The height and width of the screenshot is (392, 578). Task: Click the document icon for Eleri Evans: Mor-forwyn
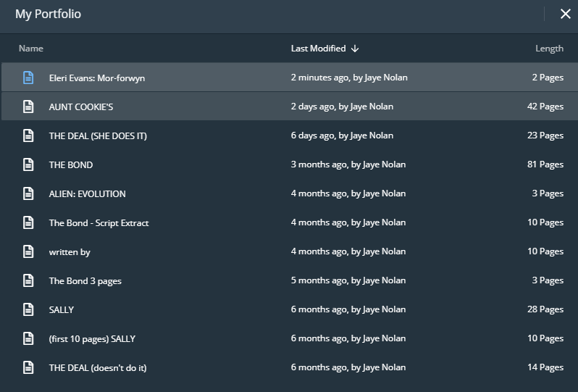(x=28, y=78)
